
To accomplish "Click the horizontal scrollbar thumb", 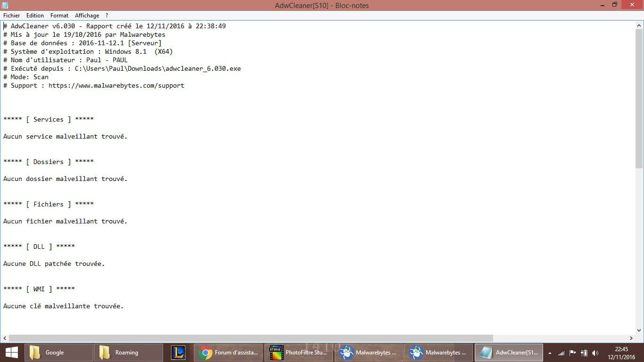I will (251, 338).
